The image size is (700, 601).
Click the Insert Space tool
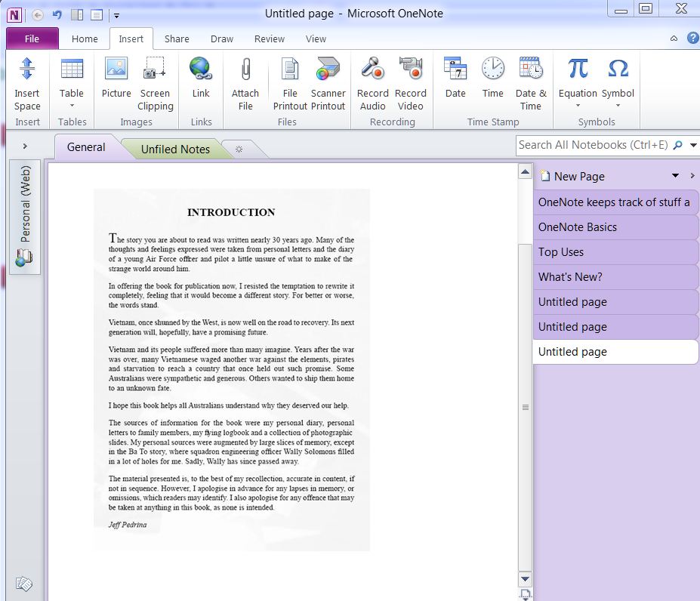click(x=26, y=84)
